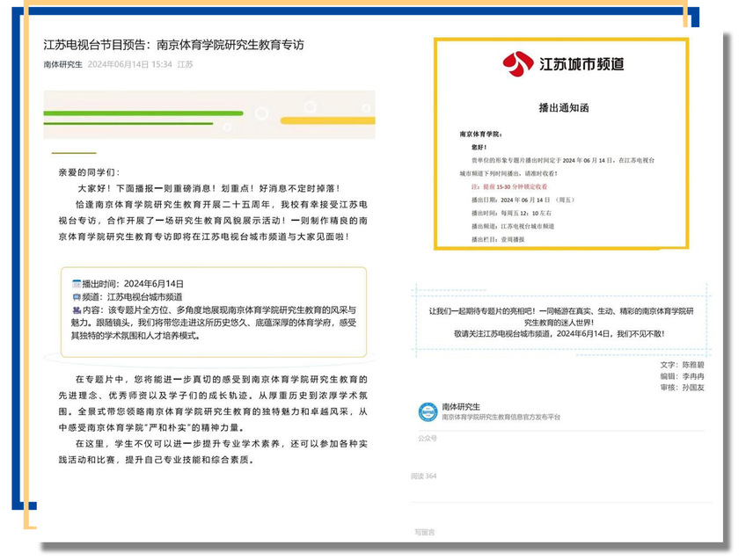The image size is (746, 560).
Task: Click the 公众号 label below account card
Action: [x=428, y=437]
